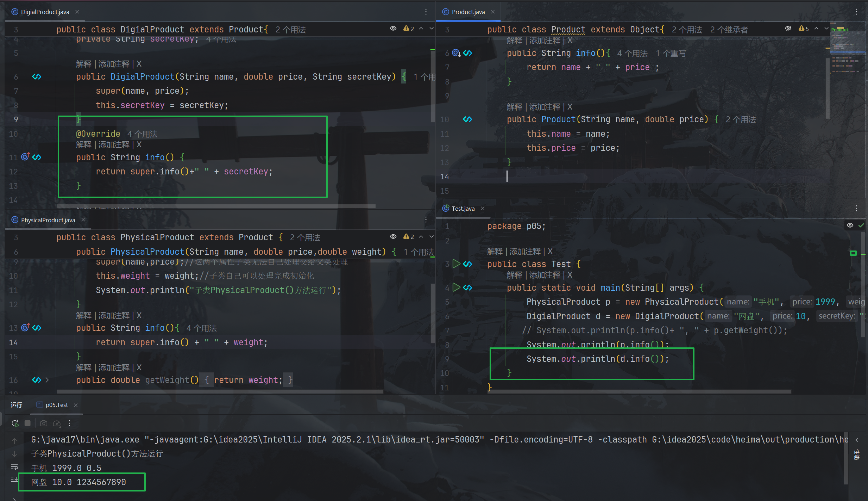Click the run gutter arrow beside class Test
The height and width of the screenshot is (501, 868).
pyautogui.click(x=456, y=264)
